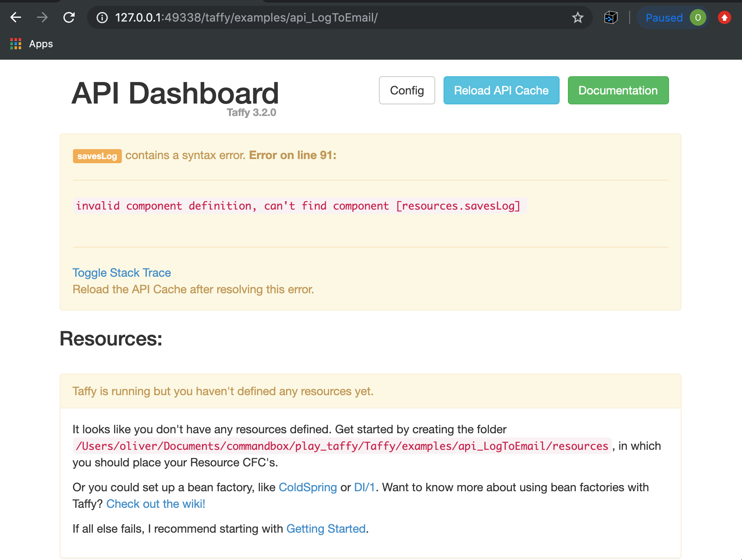
Task: Bookmark this page with the star
Action: (x=577, y=17)
